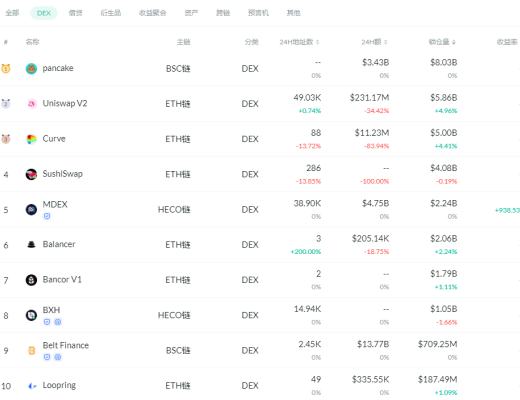
Task: Open the Balancer project link
Action: (59, 244)
